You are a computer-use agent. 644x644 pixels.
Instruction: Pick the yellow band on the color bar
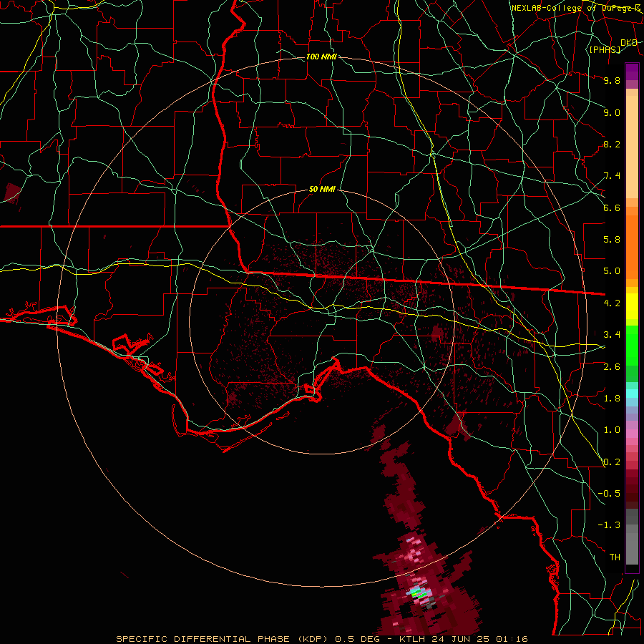tap(632, 306)
